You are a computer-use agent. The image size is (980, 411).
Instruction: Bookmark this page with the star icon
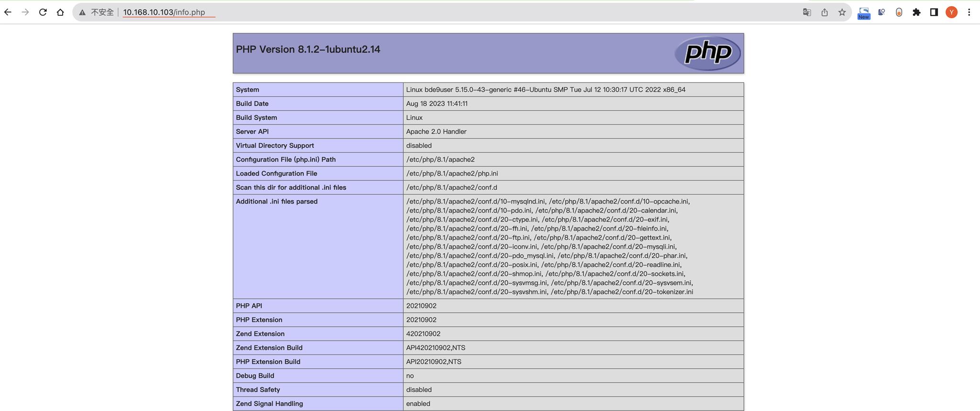point(842,12)
